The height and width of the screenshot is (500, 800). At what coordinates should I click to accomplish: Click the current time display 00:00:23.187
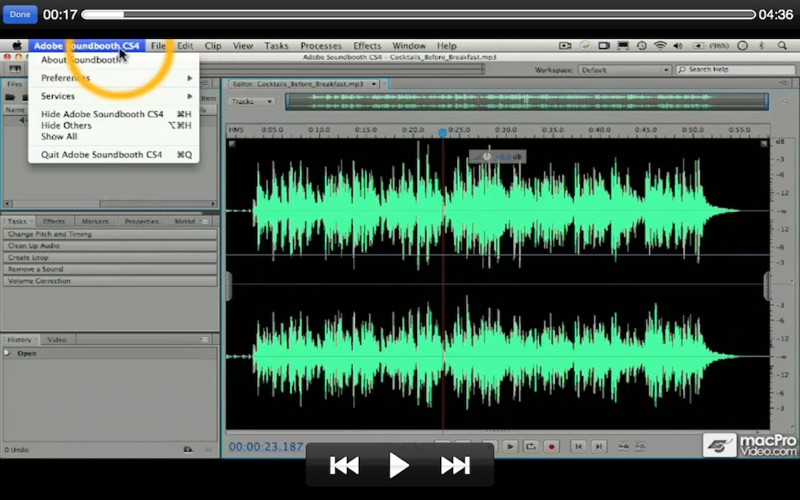(x=266, y=446)
